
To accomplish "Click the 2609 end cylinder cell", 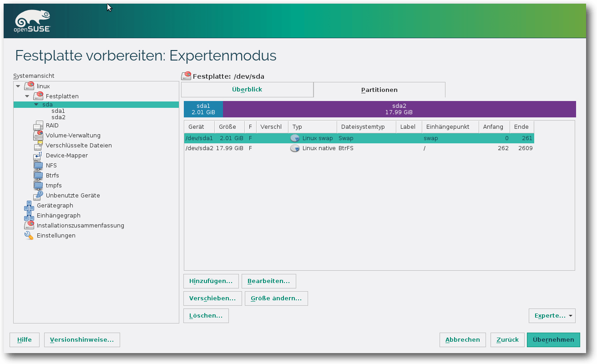I will click(x=525, y=148).
